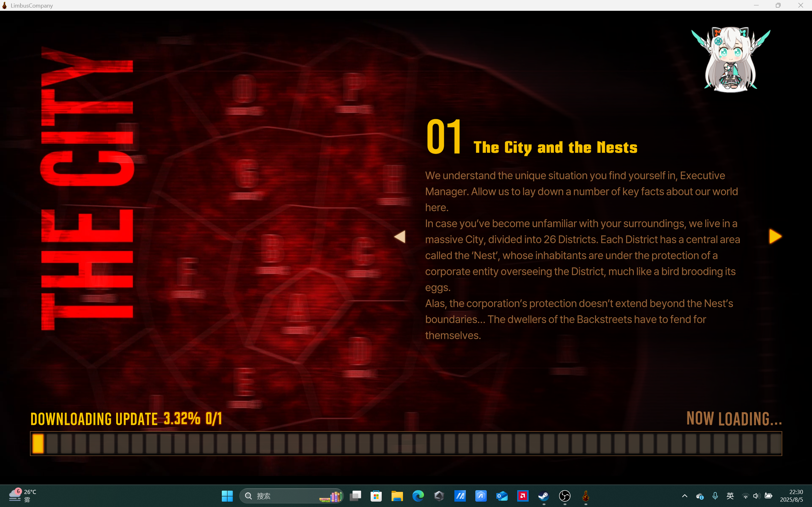Viewport: 812px width, 507px height.
Task: Open the Windows Start menu
Action: coord(227,496)
